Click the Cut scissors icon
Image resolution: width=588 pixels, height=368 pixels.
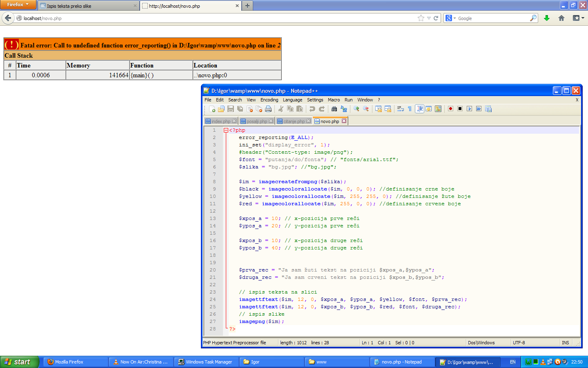[281, 109]
